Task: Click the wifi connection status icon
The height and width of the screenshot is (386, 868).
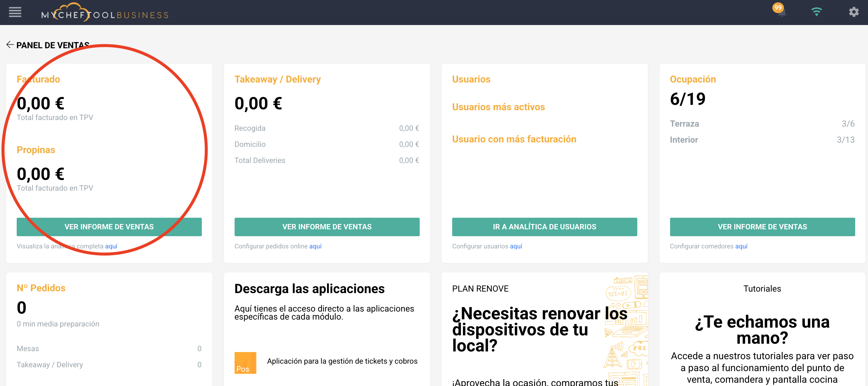Action: point(816,12)
